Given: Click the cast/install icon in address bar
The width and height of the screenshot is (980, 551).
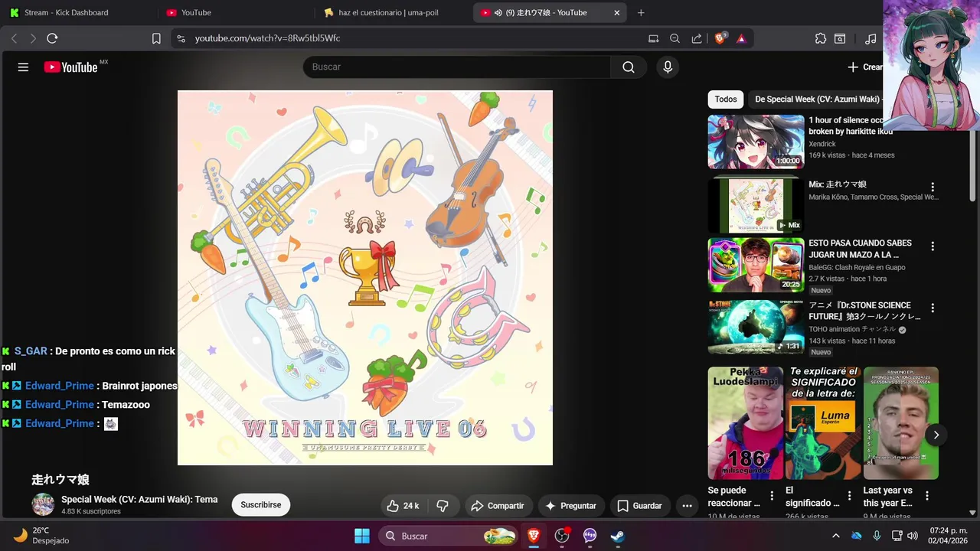Looking at the screenshot, I should pos(653,38).
